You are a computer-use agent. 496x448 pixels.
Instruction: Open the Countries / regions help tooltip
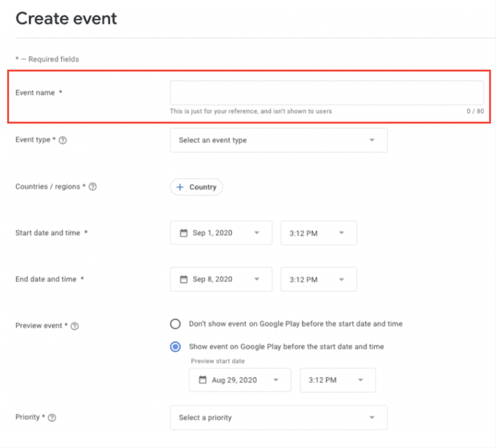click(93, 186)
